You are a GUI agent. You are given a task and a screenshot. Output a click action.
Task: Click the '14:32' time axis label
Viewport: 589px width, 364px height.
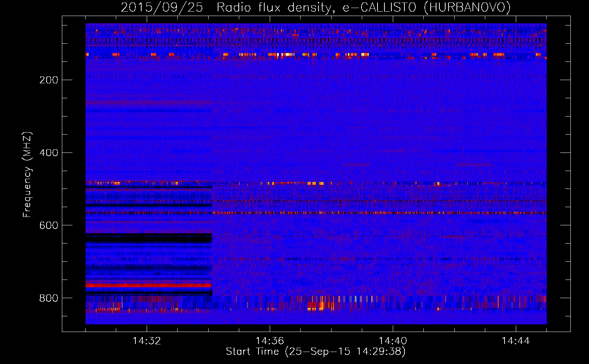point(147,341)
